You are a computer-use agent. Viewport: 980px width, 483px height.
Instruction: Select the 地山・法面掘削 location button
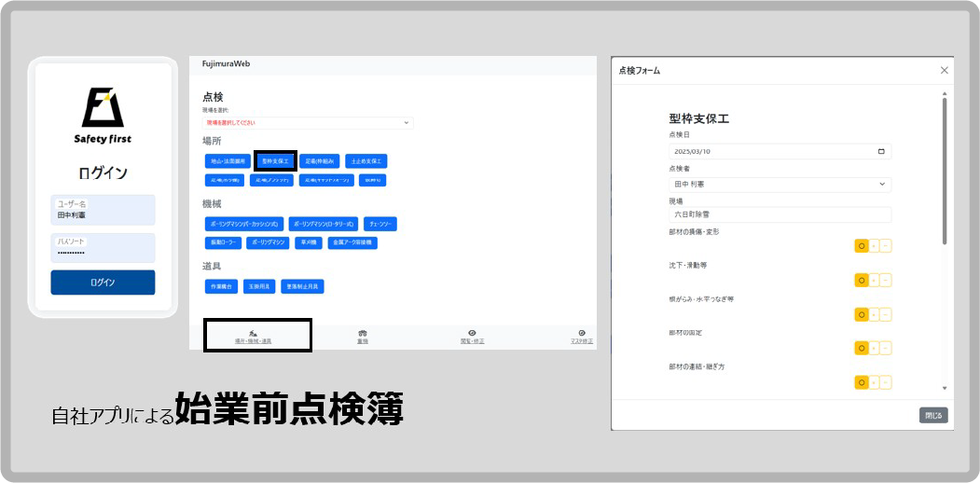point(228,161)
